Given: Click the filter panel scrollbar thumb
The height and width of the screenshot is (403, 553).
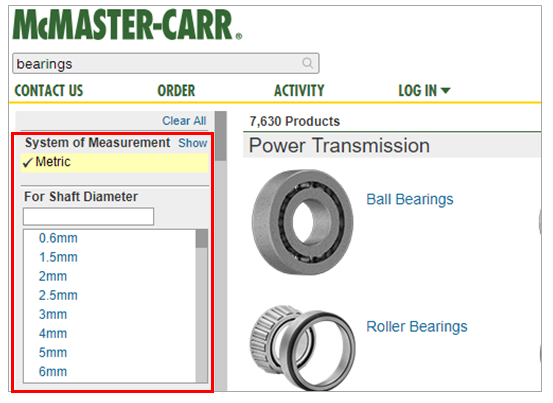Looking at the screenshot, I should 221,136.
